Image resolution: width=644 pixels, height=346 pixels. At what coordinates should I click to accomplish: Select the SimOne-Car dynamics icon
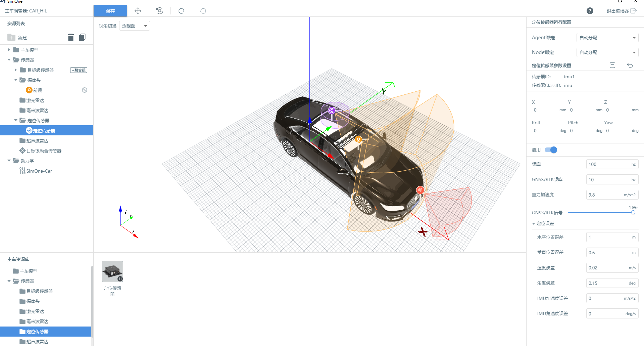coord(22,171)
